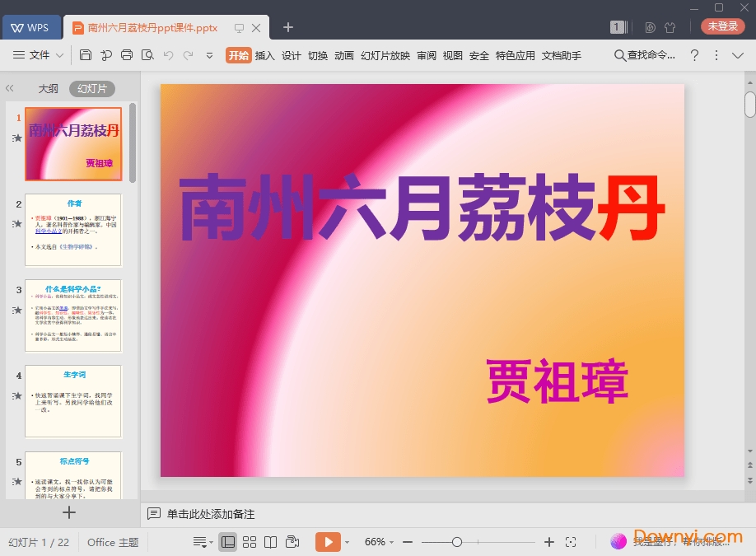This screenshot has height=556, width=756.
Task: Open Reading view from the status bar
Action: [x=271, y=542]
